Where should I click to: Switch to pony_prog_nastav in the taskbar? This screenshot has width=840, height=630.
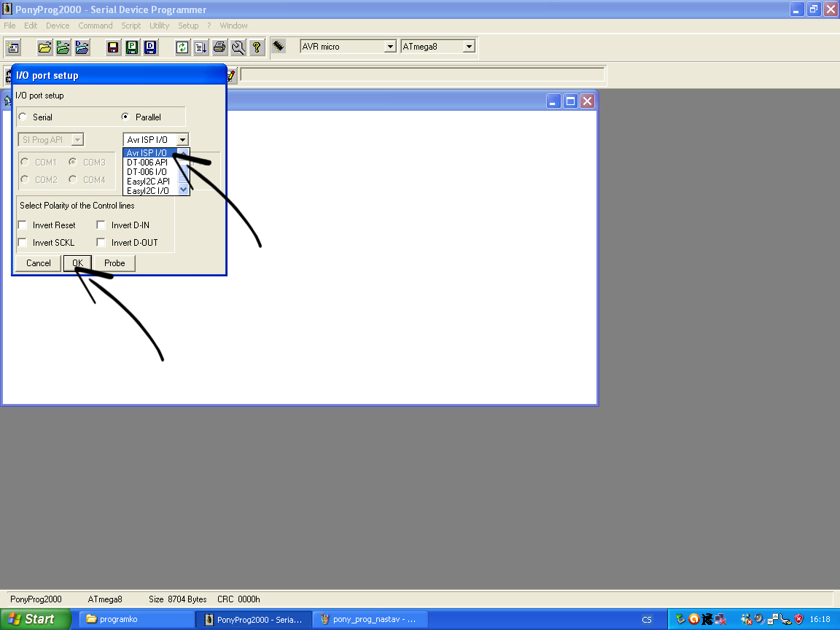pyautogui.click(x=370, y=619)
